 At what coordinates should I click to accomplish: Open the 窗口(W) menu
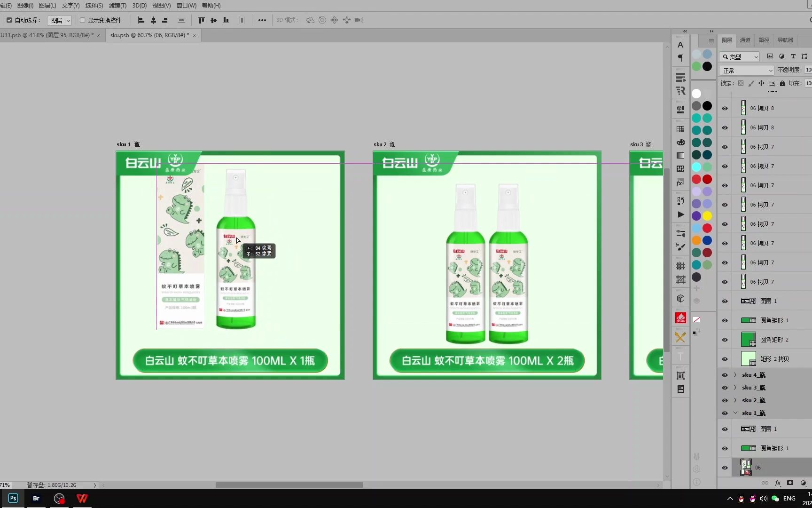pos(186,6)
